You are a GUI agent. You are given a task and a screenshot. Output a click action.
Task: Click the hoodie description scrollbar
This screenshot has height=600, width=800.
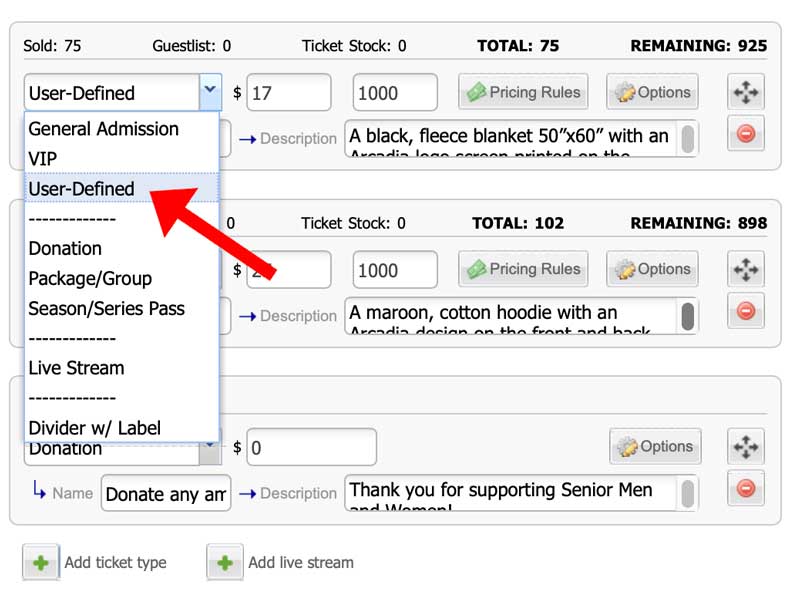688,316
